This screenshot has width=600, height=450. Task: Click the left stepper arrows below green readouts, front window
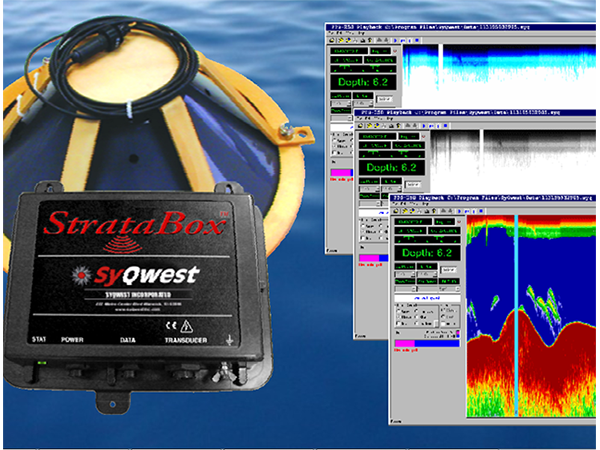(x=413, y=274)
